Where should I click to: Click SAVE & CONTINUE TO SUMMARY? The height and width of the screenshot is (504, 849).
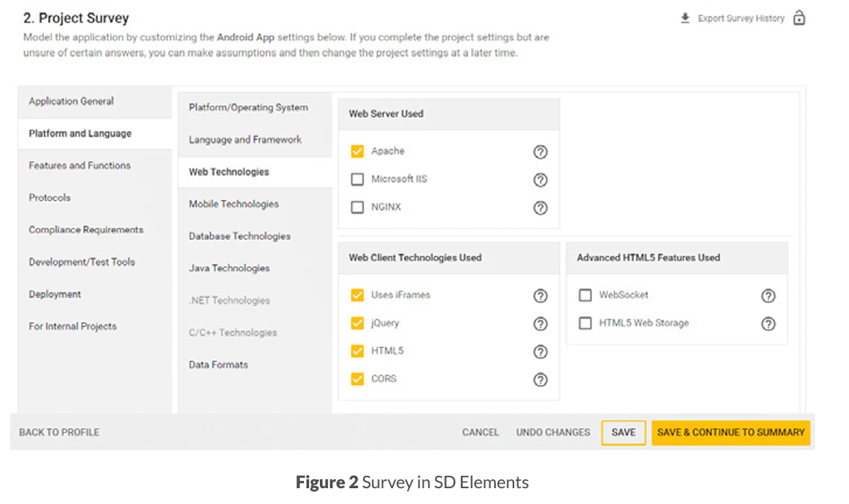click(731, 433)
